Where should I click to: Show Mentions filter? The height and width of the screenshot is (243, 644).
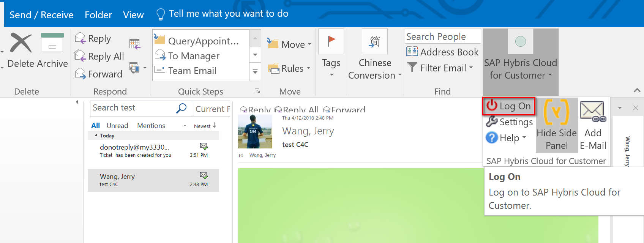tap(151, 125)
